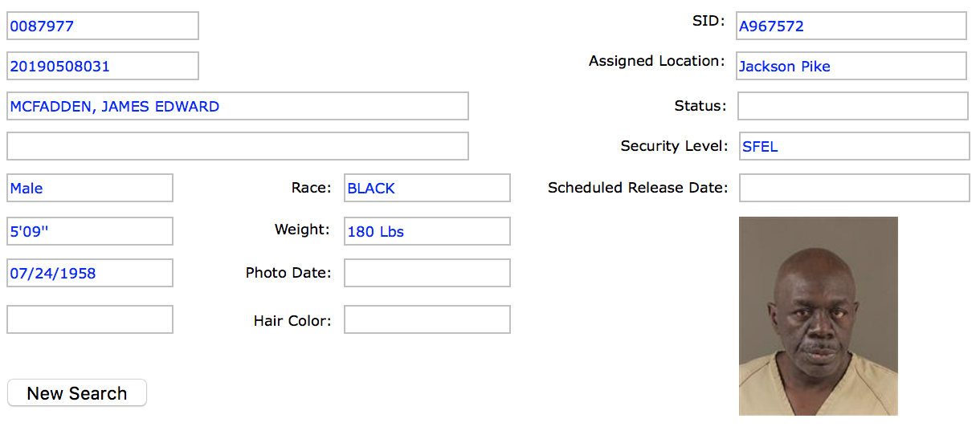This screenshot has width=980, height=443.
Task: Open the booking photo thumbnail
Action: click(x=819, y=316)
